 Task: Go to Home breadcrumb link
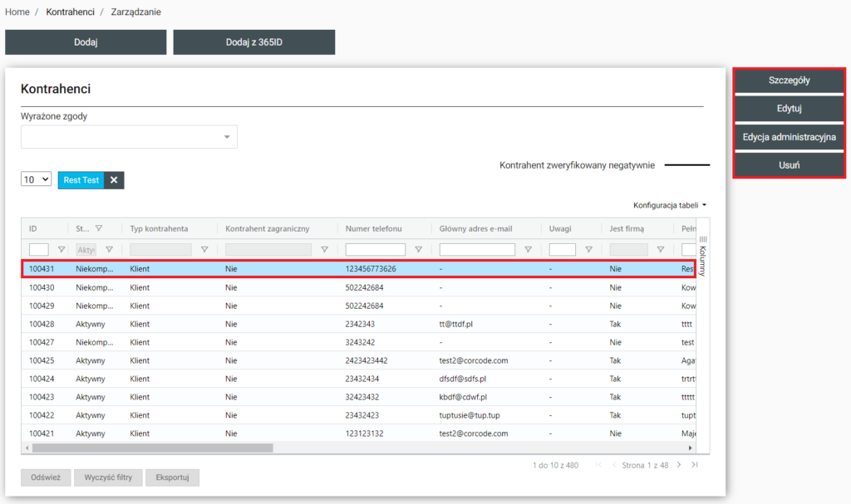(x=17, y=12)
